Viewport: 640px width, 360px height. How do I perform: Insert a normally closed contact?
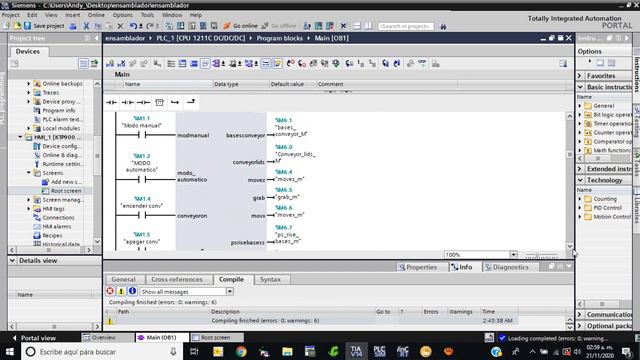tap(128, 102)
